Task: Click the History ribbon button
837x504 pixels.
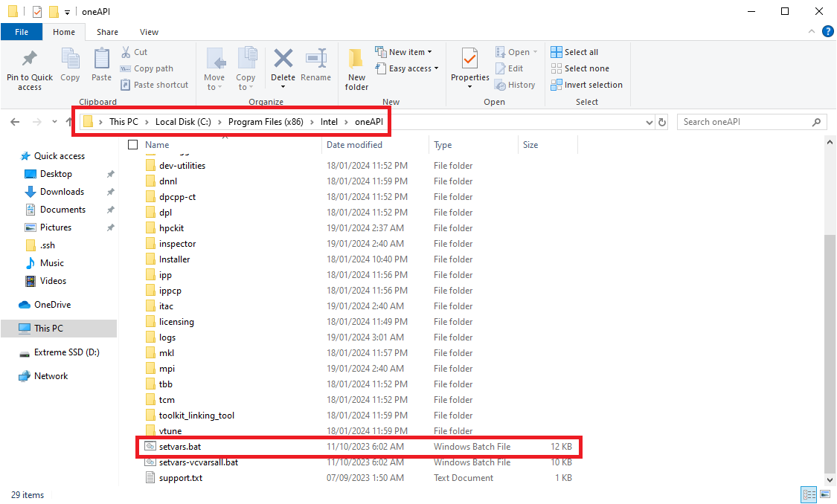Action: pos(515,85)
